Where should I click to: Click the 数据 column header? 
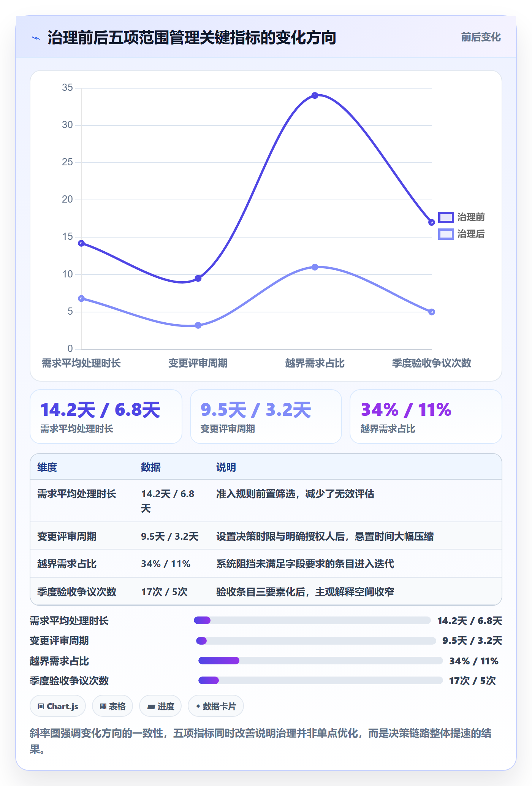151,467
